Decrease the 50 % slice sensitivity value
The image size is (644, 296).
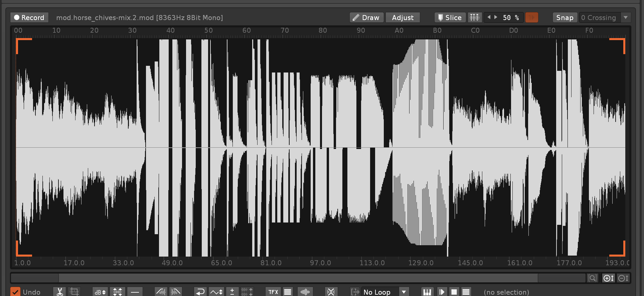[x=489, y=17]
